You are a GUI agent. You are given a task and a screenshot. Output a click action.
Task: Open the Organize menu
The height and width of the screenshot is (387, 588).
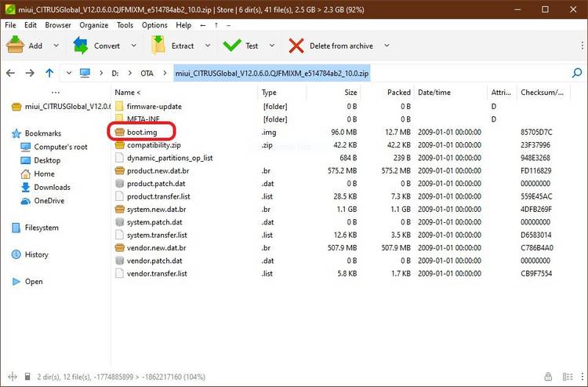pos(93,25)
